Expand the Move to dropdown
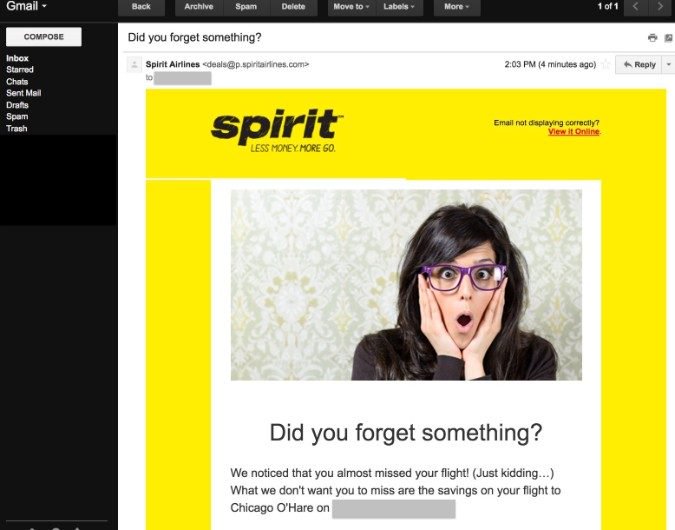 (x=352, y=7)
